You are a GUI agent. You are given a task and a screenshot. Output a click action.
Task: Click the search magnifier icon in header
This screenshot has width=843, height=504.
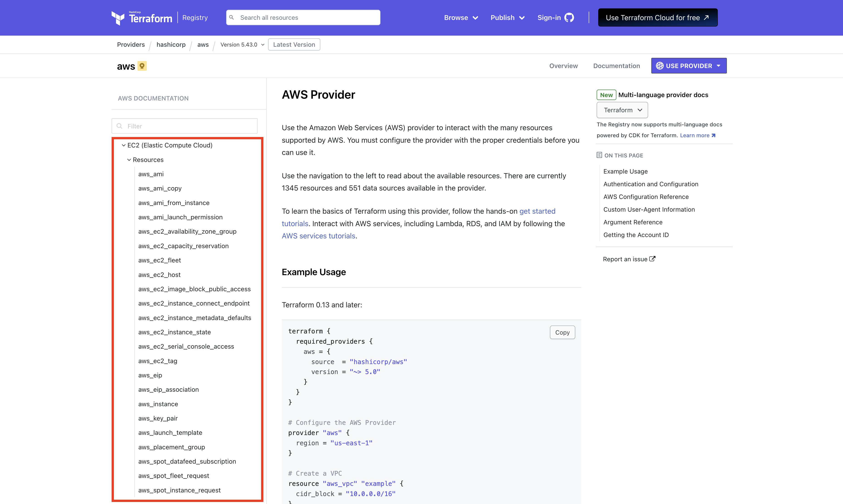pyautogui.click(x=232, y=17)
